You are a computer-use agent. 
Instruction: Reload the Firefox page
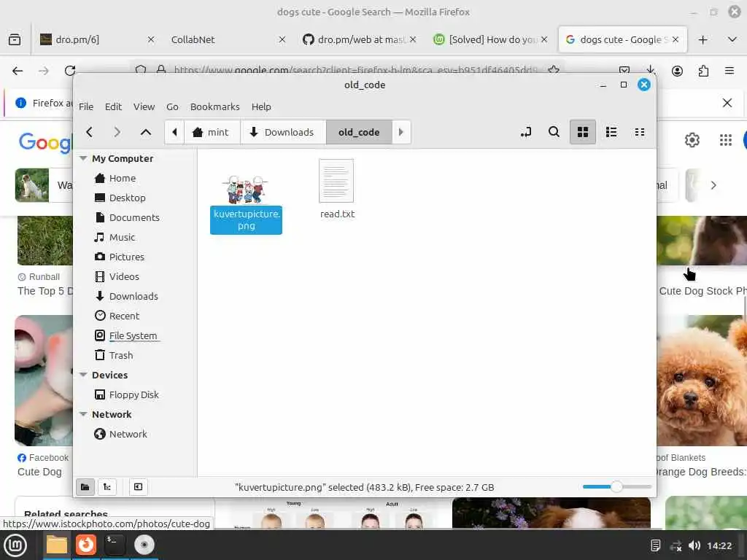70,71
